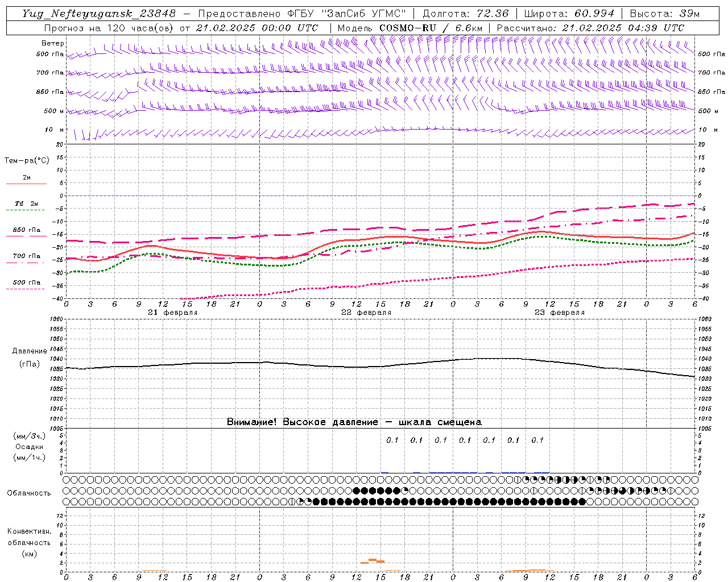Click the forecast start 21.02.2025 00:00 UTC
The width and height of the screenshot is (728, 582).
(257, 28)
